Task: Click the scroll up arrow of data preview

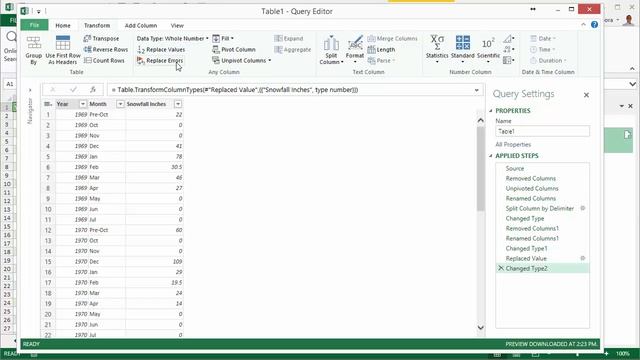Action: click(480, 120)
